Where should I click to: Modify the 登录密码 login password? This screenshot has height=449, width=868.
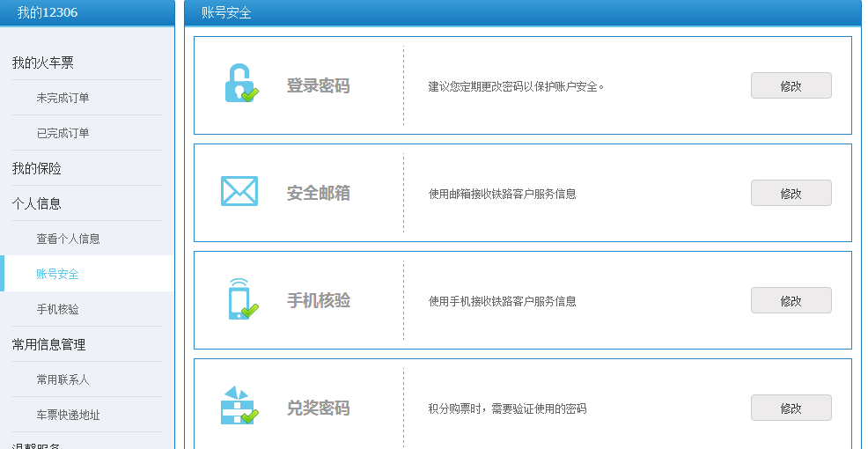pos(791,85)
